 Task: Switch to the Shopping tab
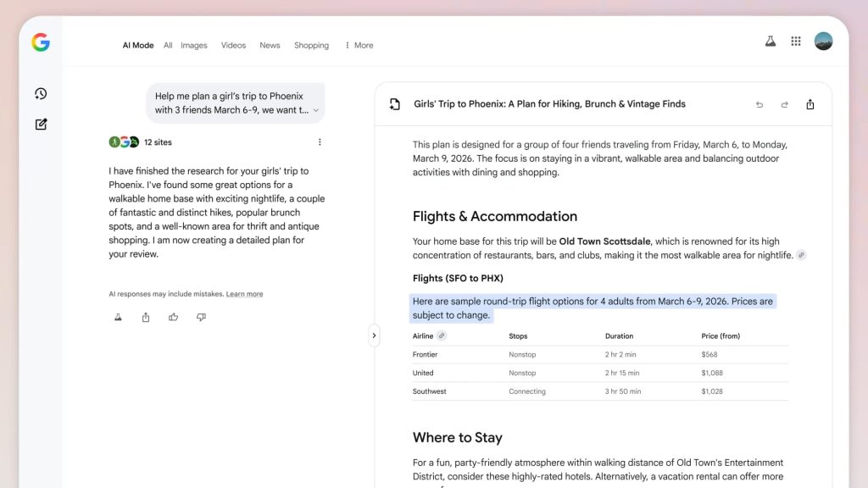tap(311, 46)
